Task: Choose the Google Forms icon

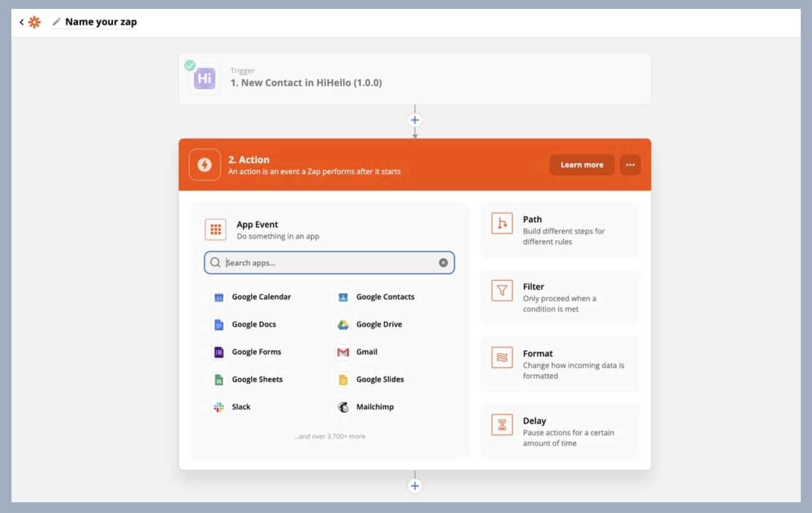Action: pyautogui.click(x=219, y=352)
